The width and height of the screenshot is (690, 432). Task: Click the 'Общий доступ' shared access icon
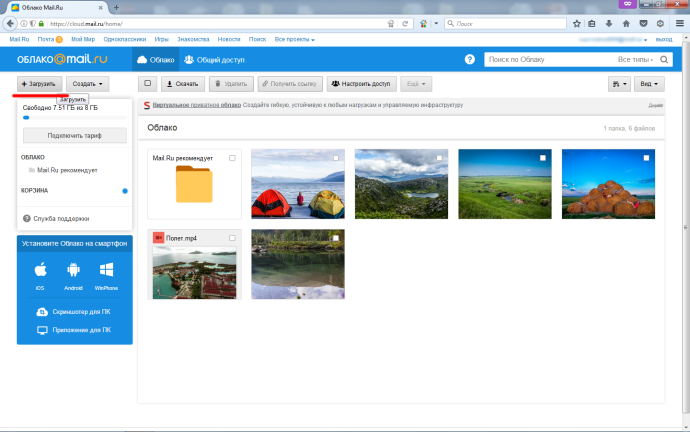(188, 60)
